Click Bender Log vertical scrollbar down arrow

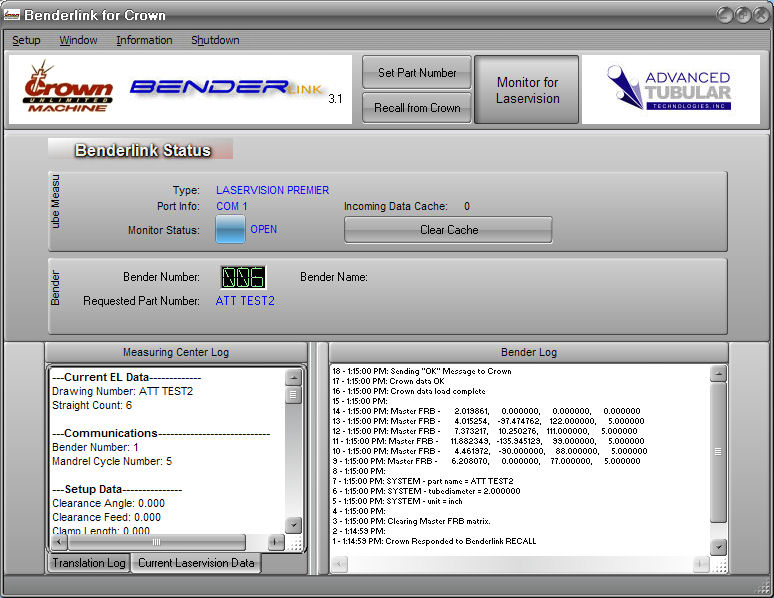718,547
